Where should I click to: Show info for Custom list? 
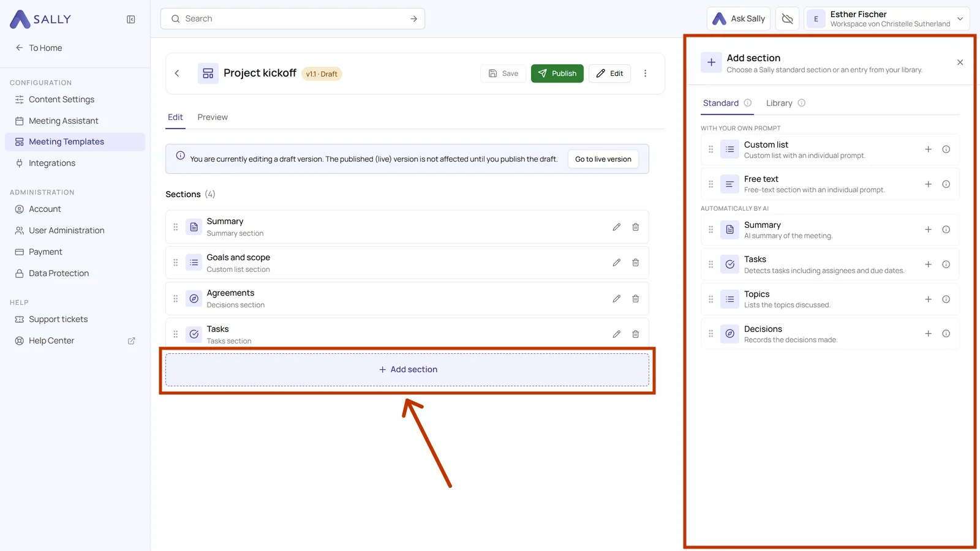946,149
